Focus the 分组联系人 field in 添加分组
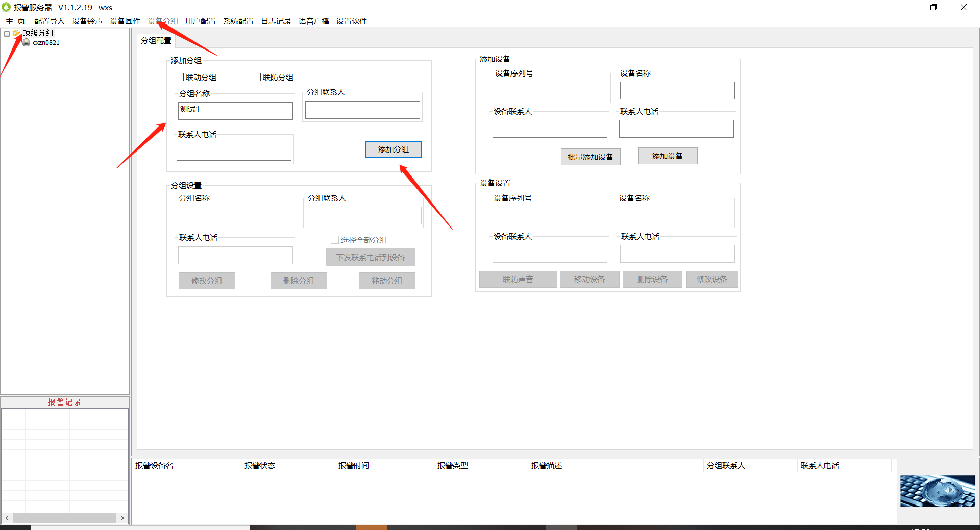This screenshot has width=980, height=530. (362, 110)
